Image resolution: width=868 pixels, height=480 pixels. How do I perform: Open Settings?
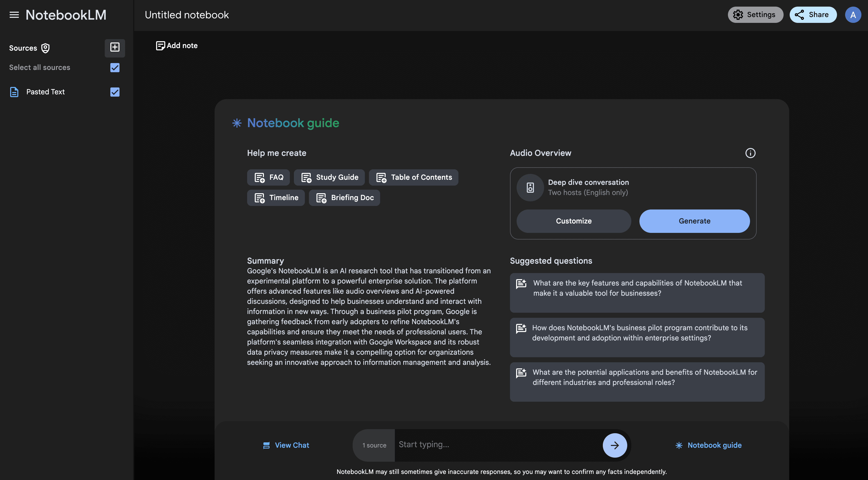755,15
